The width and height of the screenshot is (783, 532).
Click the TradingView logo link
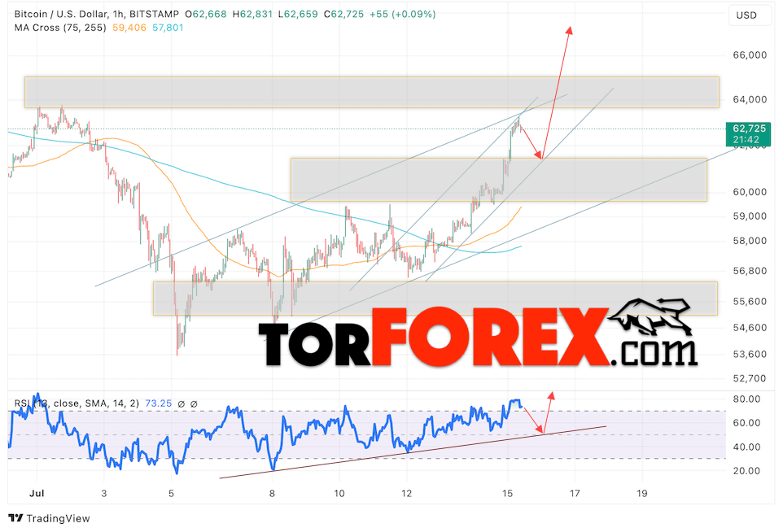click(x=50, y=518)
